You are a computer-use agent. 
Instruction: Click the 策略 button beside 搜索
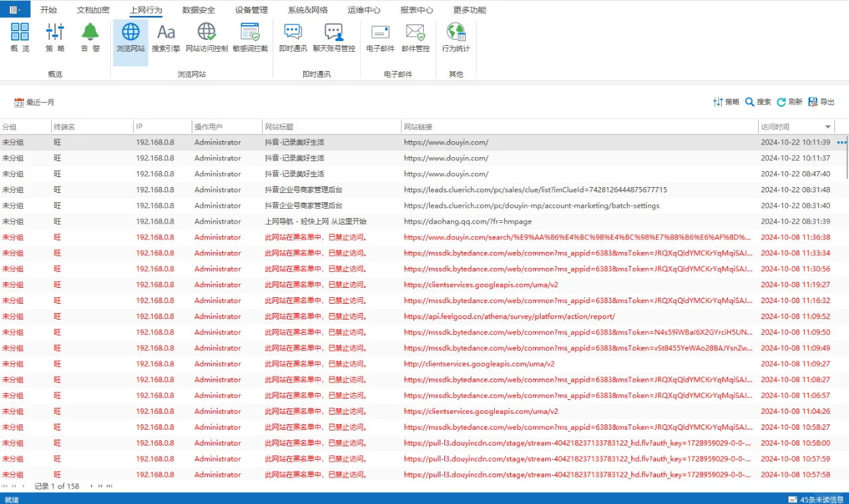tap(726, 102)
